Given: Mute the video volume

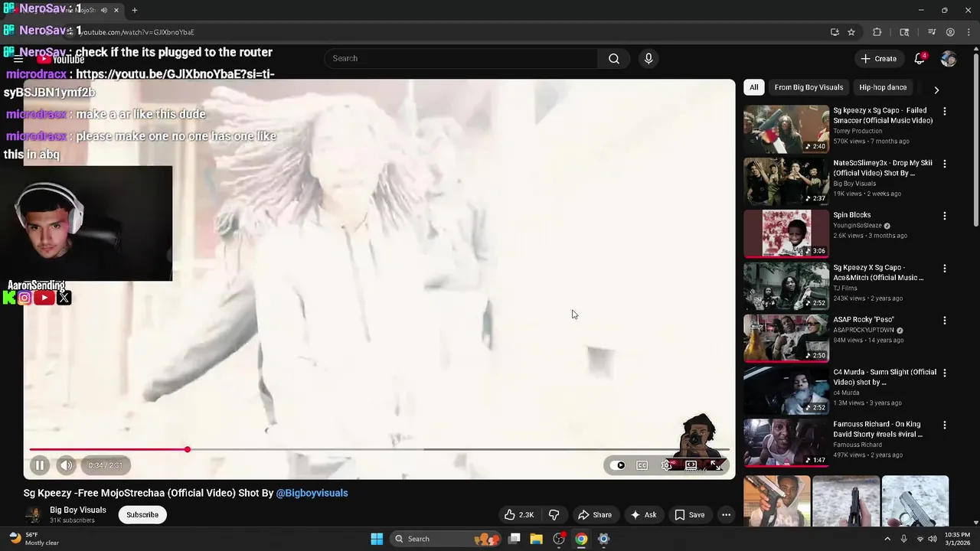Looking at the screenshot, I should [67, 465].
